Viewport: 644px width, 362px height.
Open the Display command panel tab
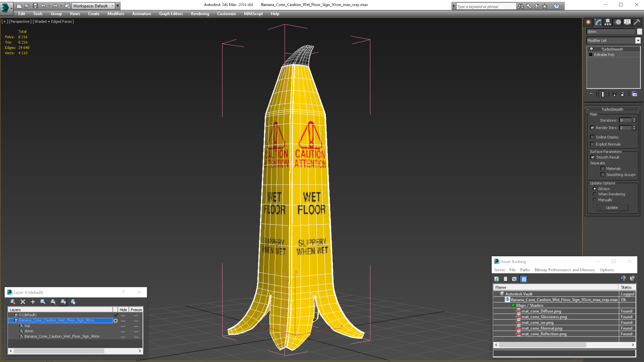coord(627,22)
